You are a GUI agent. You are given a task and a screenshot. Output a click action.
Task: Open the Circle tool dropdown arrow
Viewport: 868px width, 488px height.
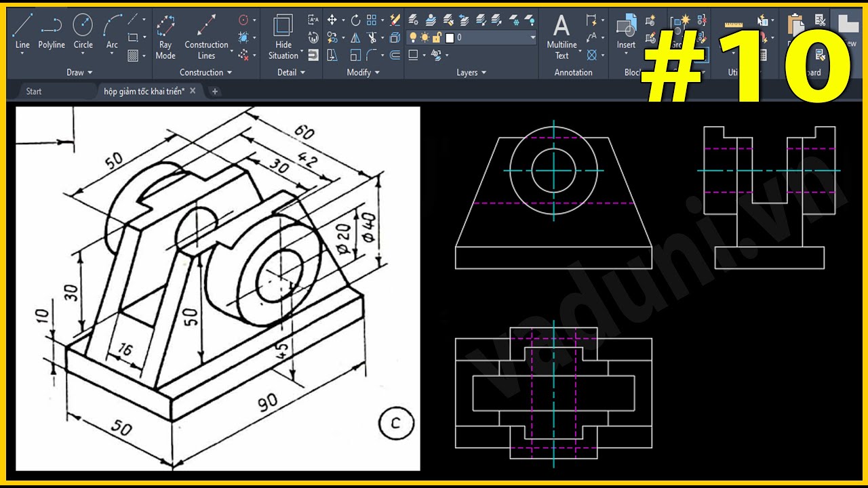click(x=83, y=54)
